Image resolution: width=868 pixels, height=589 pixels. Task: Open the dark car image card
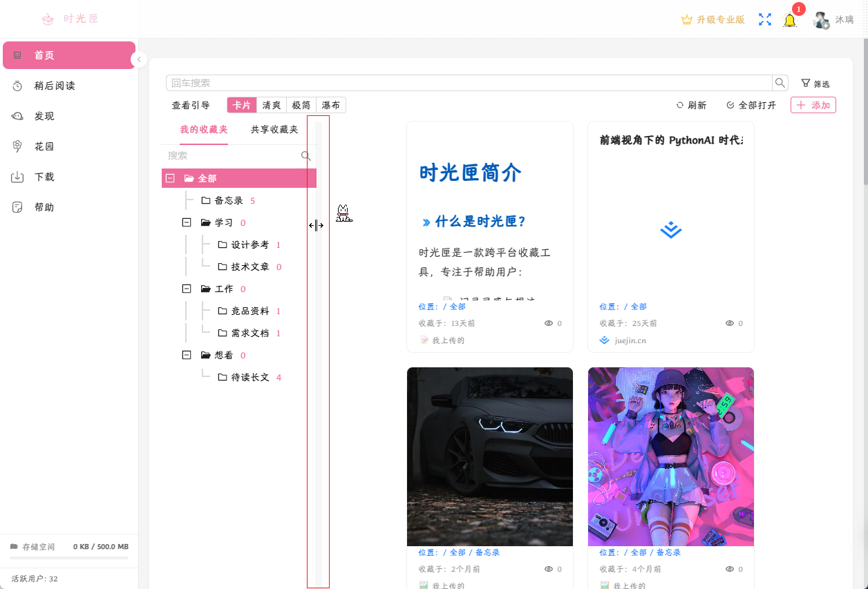[x=490, y=456]
